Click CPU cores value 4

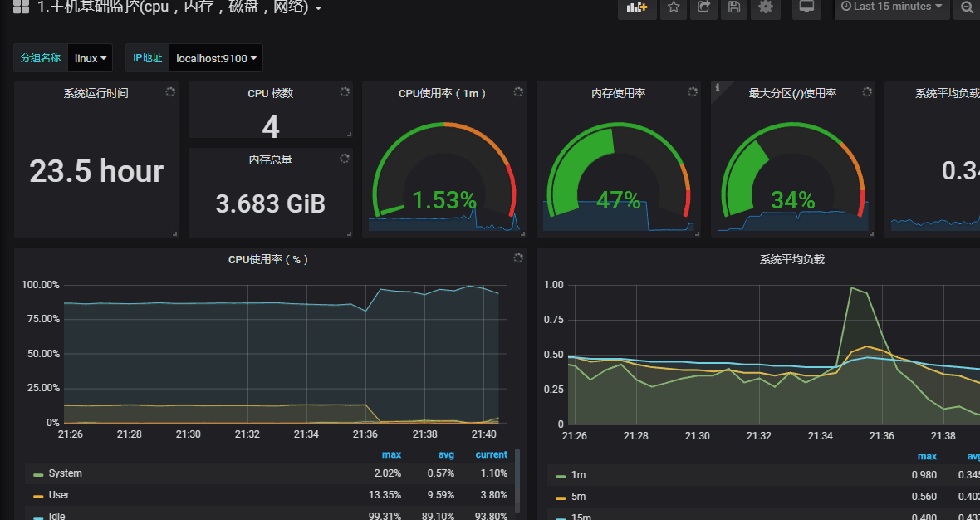pyautogui.click(x=270, y=127)
